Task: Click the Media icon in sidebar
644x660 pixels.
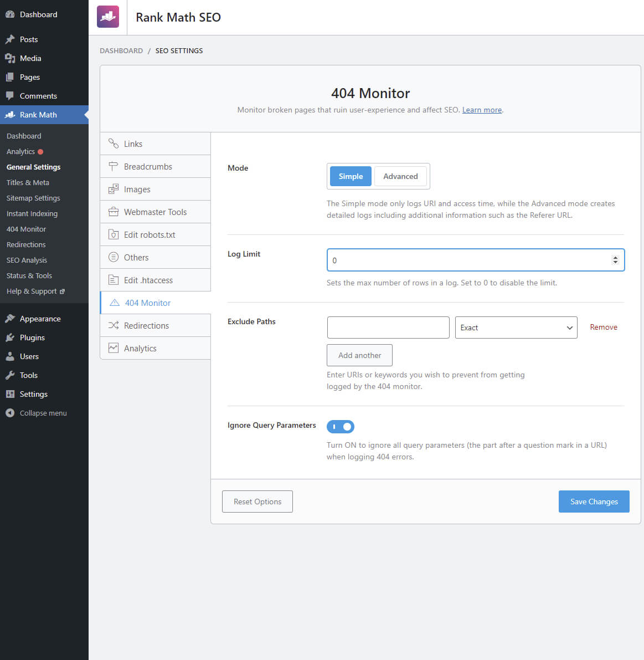Action: pos(10,58)
